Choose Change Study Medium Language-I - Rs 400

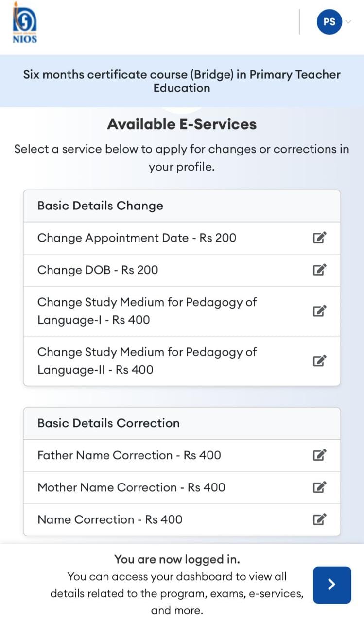click(147, 311)
